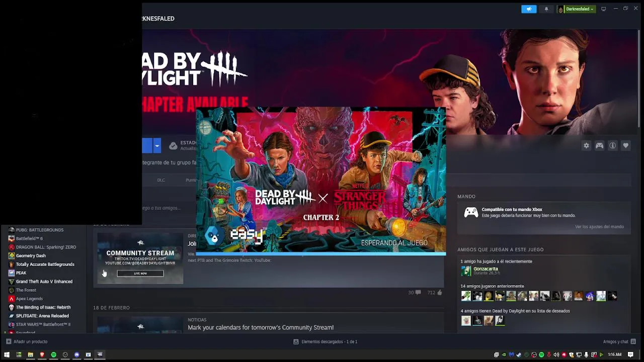
Task: Select STAR WARS Battlefront II
Action: tap(43, 324)
